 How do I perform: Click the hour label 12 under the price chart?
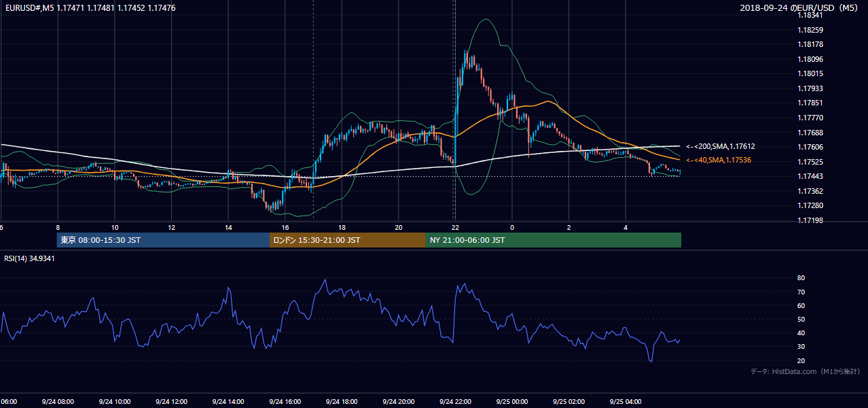172,228
